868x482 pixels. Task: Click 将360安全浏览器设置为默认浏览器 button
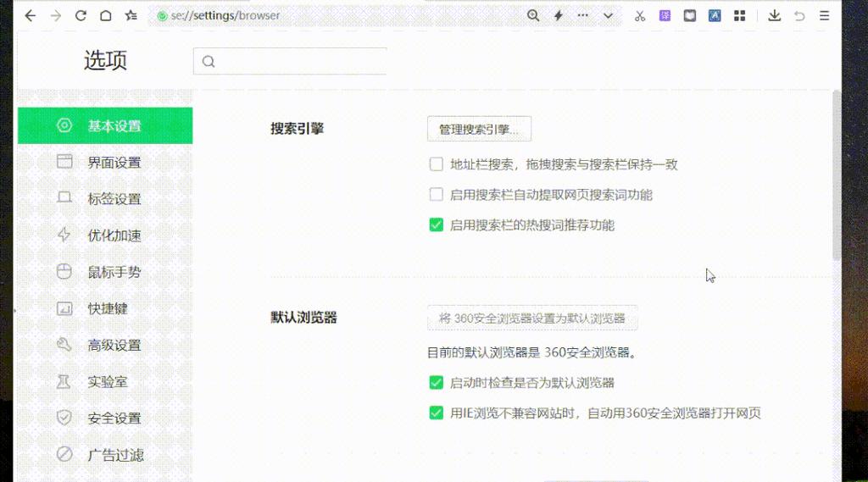[x=532, y=319]
